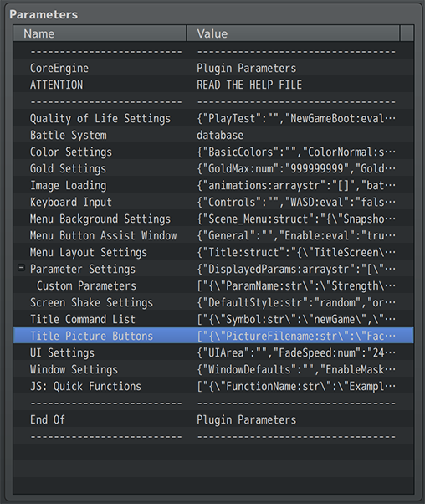The image size is (425, 504).
Task: Click the Title:struct value cell
Action: (x=296, y=252)
